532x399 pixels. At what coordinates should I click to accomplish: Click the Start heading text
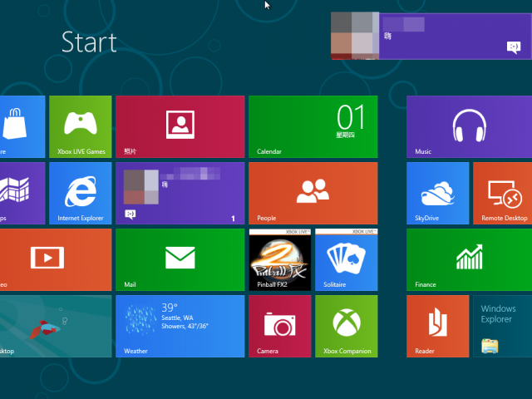[89, 42]
